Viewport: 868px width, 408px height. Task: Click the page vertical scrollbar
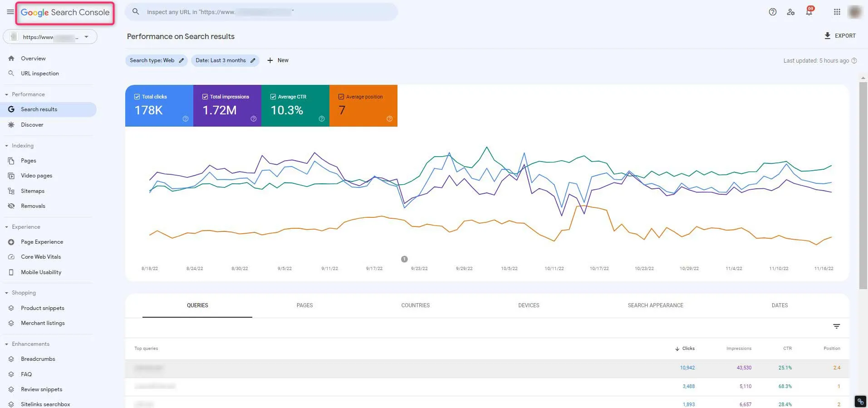tap(863, 185)
